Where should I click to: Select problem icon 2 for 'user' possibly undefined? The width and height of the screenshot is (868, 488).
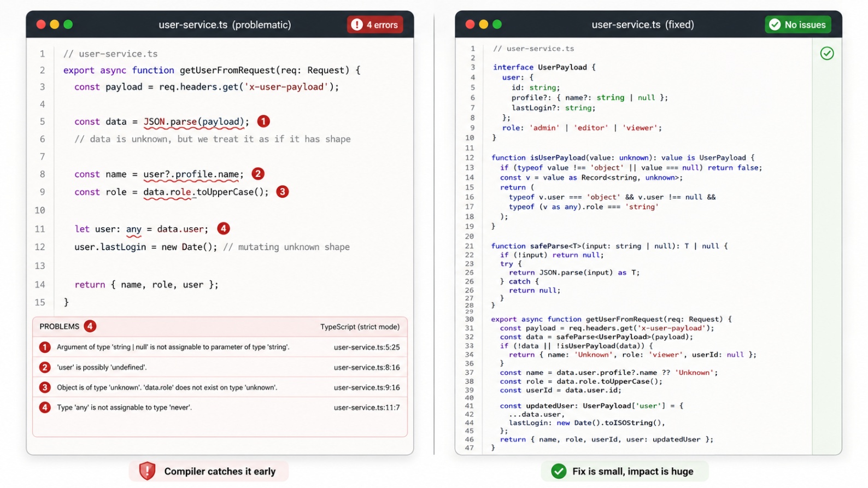pos(45,367)
